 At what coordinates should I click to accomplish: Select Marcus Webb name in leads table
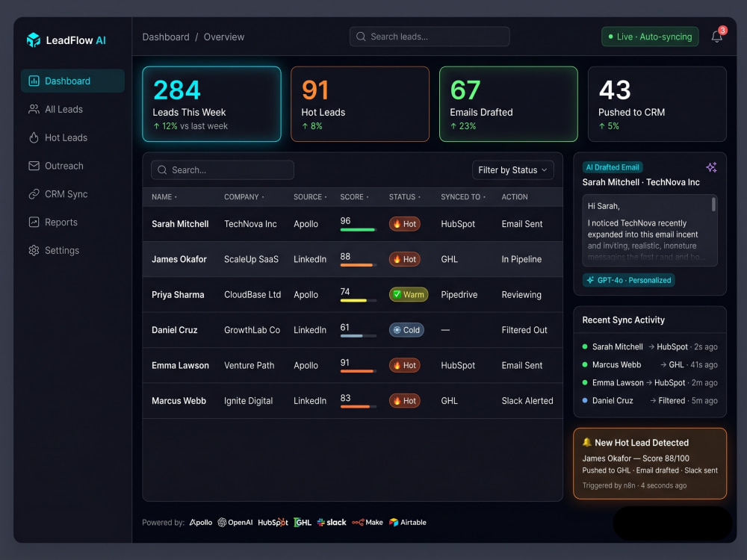click(179, 401)
